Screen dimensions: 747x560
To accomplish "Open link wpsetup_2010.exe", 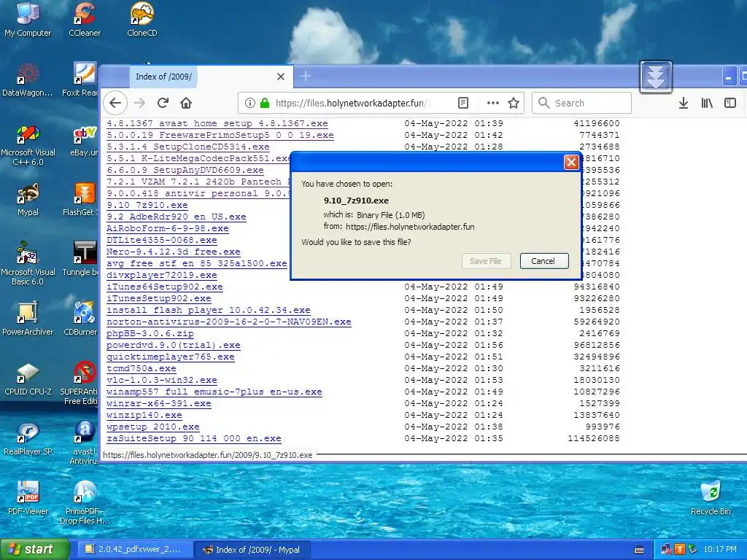I will click(153, 427).
